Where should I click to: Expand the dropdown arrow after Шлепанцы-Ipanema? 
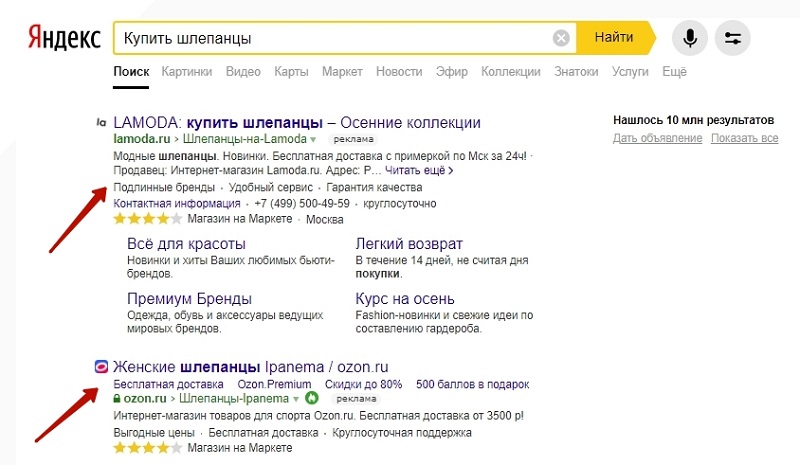pos(295,399)
